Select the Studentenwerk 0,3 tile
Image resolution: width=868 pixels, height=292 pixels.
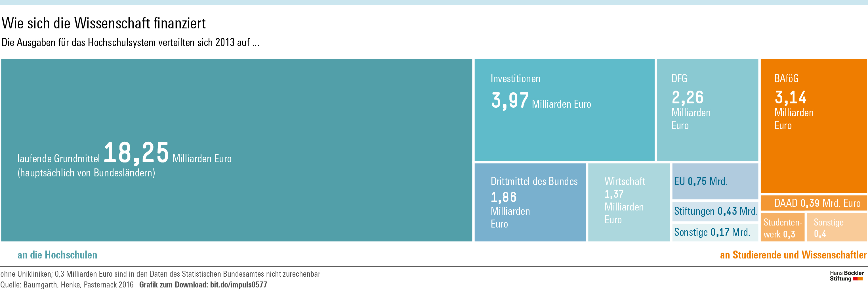click(x=782, y=228)
